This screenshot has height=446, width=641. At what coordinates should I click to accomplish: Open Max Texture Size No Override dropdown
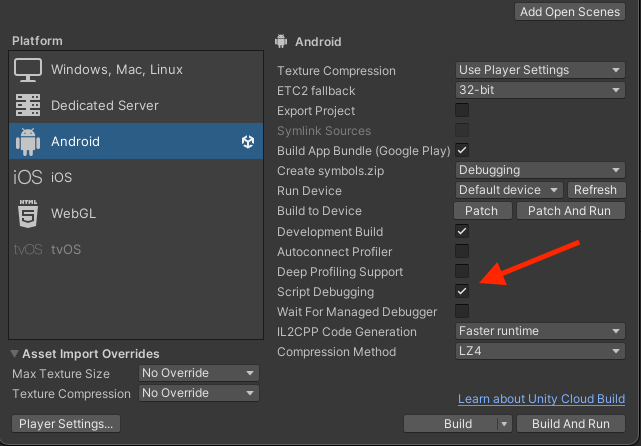[x=199, y=373]
